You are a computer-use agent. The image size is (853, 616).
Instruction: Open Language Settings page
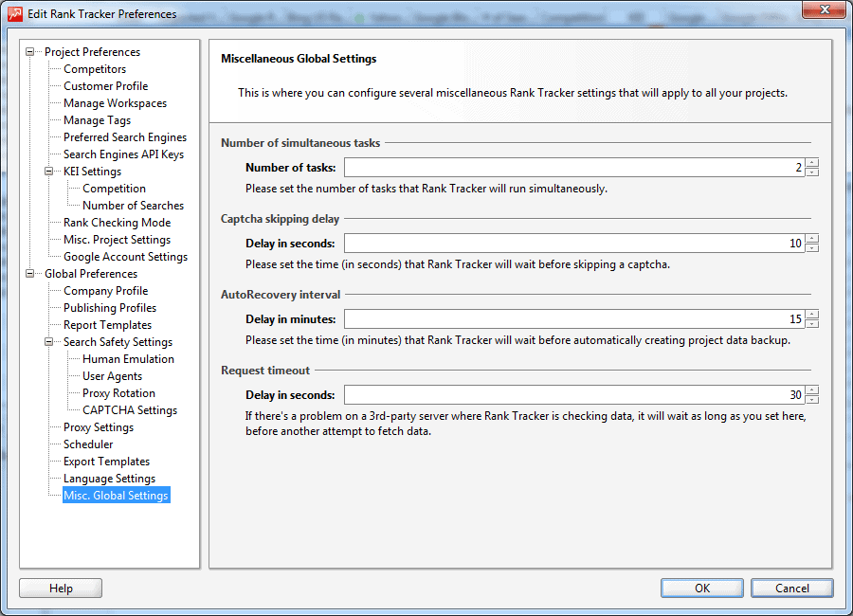tap(109, 479)
